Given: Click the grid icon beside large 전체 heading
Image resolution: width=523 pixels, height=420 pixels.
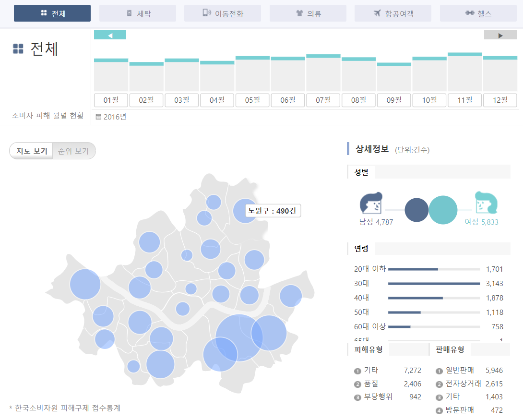Looking at the screenshot, I should (x=18, y=48).
